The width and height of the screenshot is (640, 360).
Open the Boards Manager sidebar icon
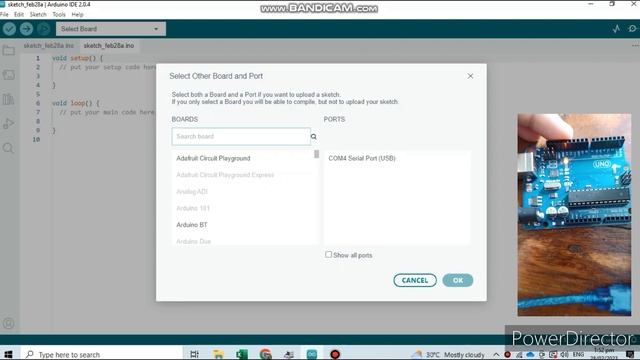point(9,75)
